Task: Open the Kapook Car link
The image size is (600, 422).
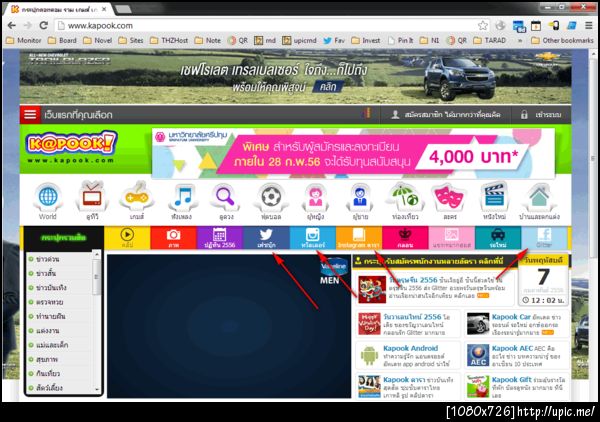Action: (x=511, y=317)
